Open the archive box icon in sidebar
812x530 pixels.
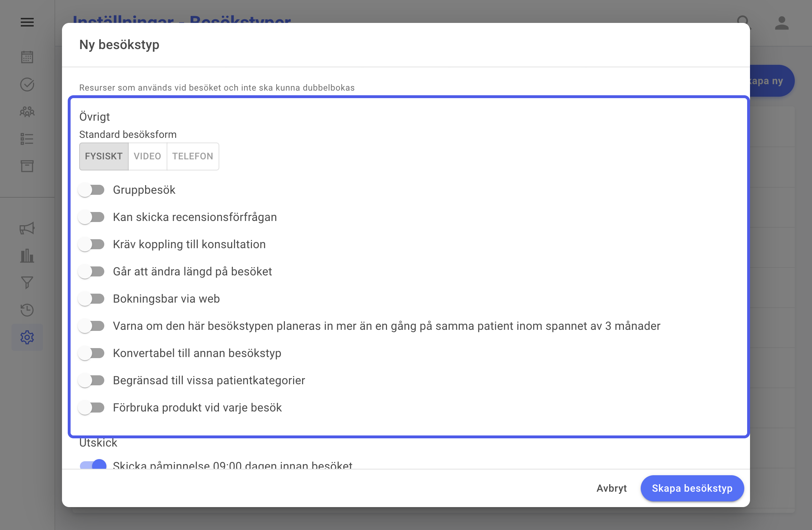(27, 166)
